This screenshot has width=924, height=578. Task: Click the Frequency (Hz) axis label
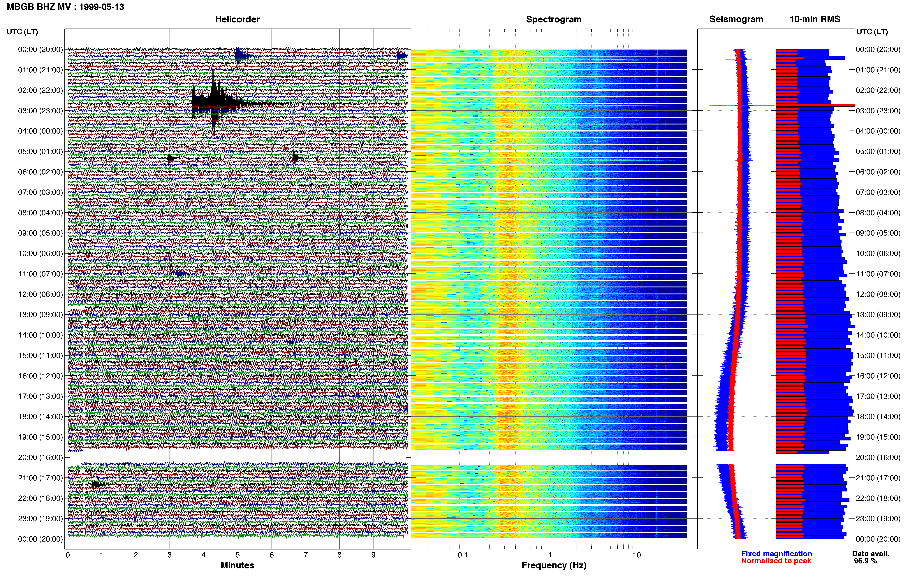(x=554, y=565)
